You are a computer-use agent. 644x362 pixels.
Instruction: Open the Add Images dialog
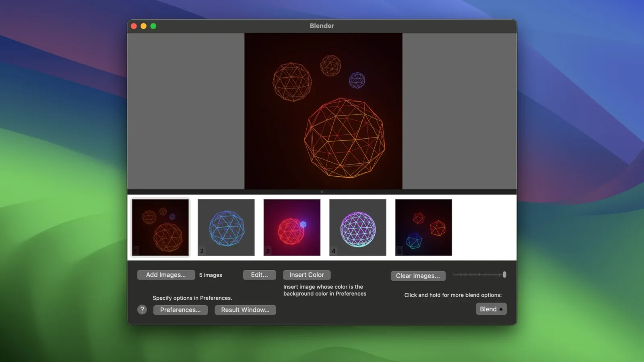pos(165,275)
